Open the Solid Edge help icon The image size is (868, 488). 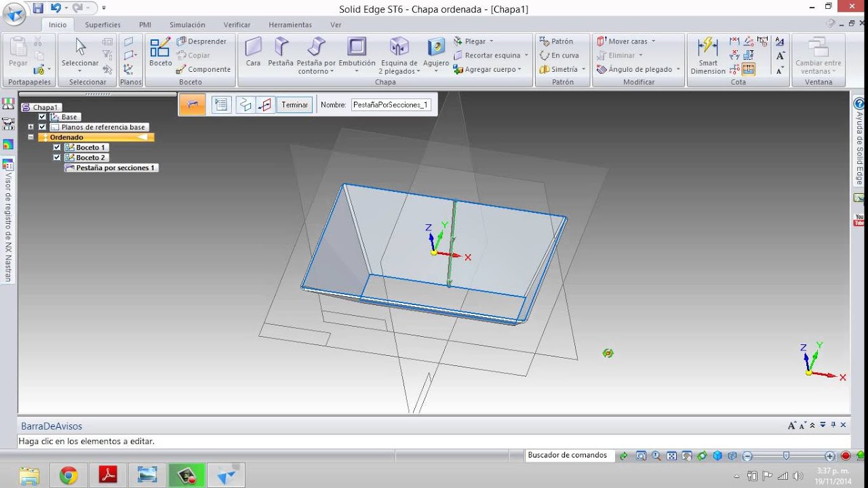[x=859, y=104]
